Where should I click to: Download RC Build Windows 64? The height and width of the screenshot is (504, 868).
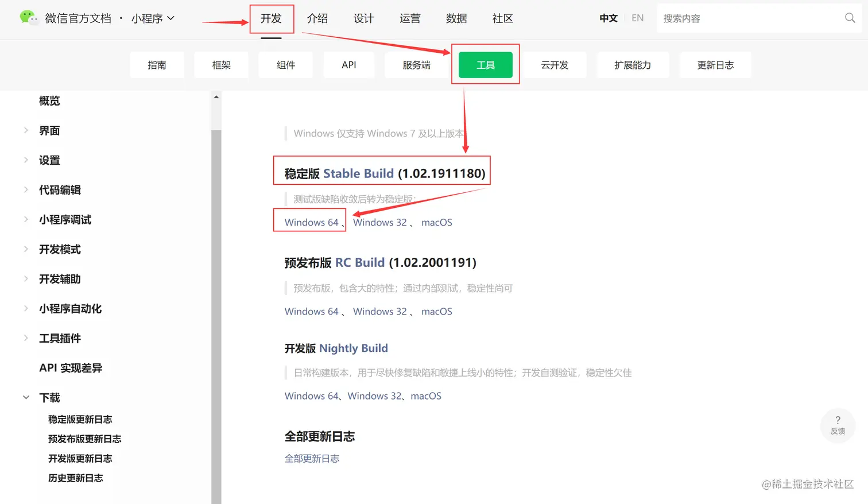click(x=311, y=311)
